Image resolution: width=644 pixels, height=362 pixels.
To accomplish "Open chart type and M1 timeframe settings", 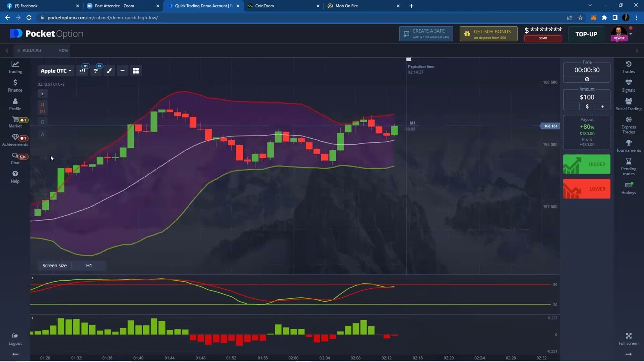I will [x=83, y=71].
